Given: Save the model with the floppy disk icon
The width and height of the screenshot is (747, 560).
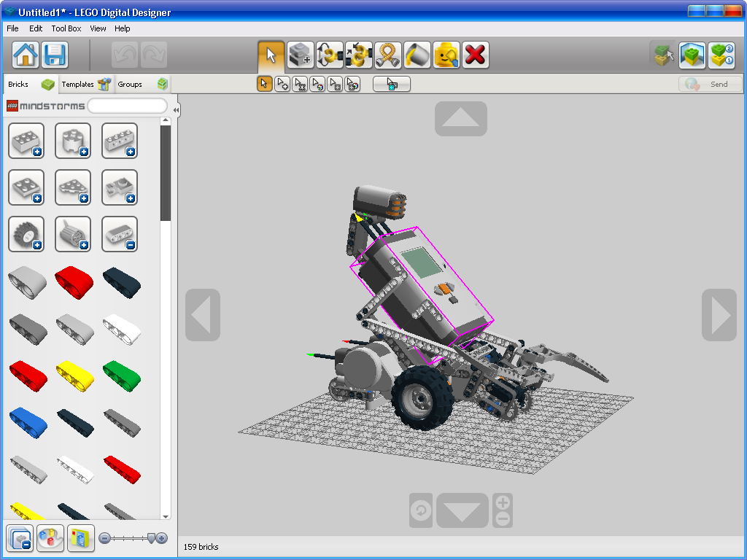Looking at the screenshot, I should pos(55,55).
